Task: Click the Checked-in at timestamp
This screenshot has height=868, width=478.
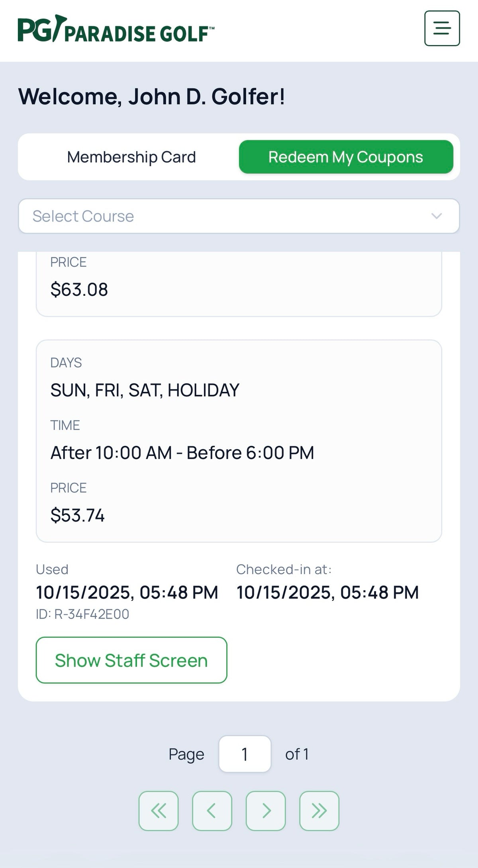Action: point(327,593)
